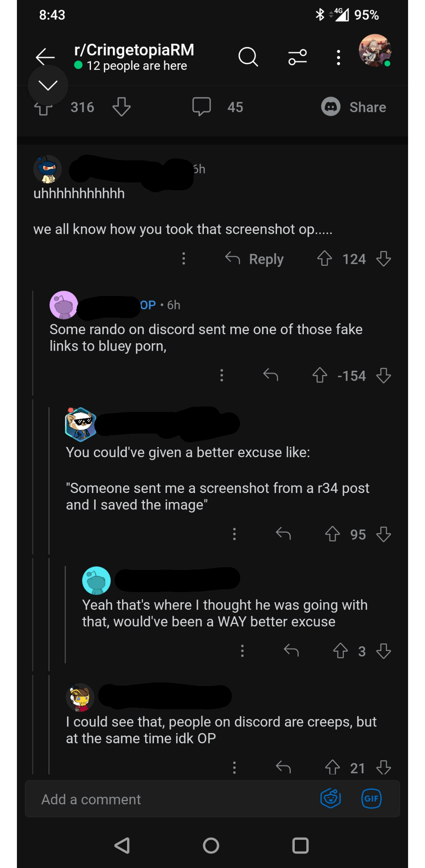Viewport: 425px width, 868px height.
Task: Open options menu on the 124-point comment
Action: (183, 259)
